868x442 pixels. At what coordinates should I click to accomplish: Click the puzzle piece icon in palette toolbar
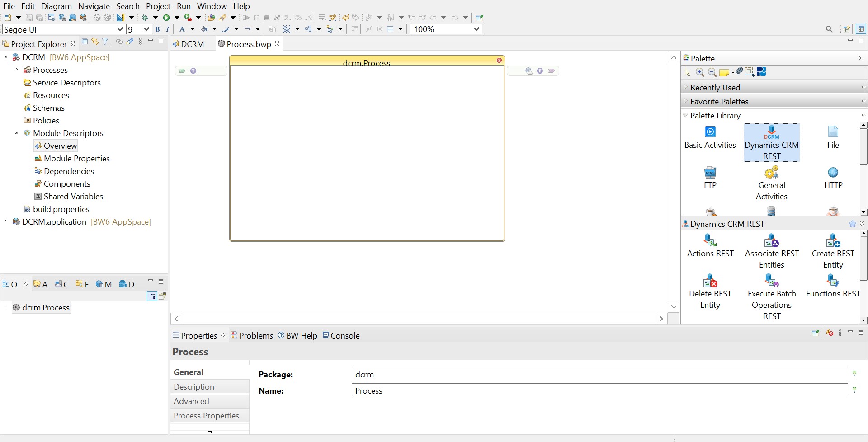click(x=762, y=71)
